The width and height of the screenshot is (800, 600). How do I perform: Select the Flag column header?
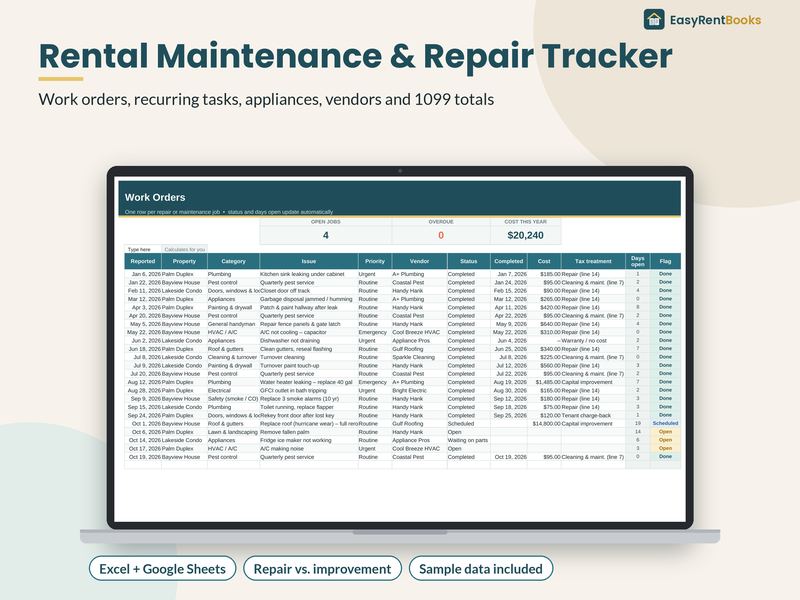(665, 261)
